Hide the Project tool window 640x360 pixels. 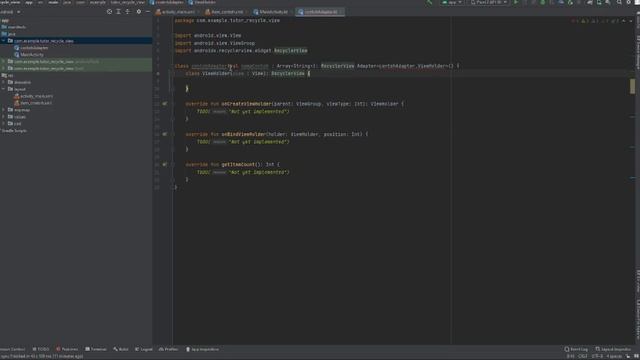tap(148, 12)
